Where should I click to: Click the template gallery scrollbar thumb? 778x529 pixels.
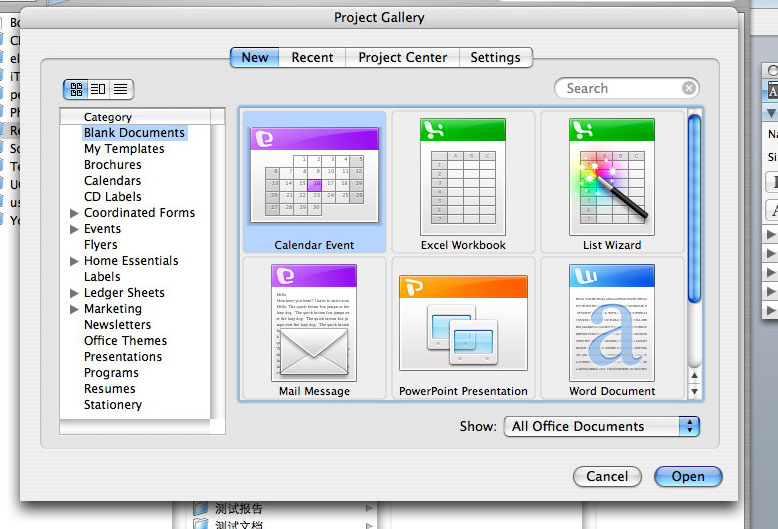695,208
